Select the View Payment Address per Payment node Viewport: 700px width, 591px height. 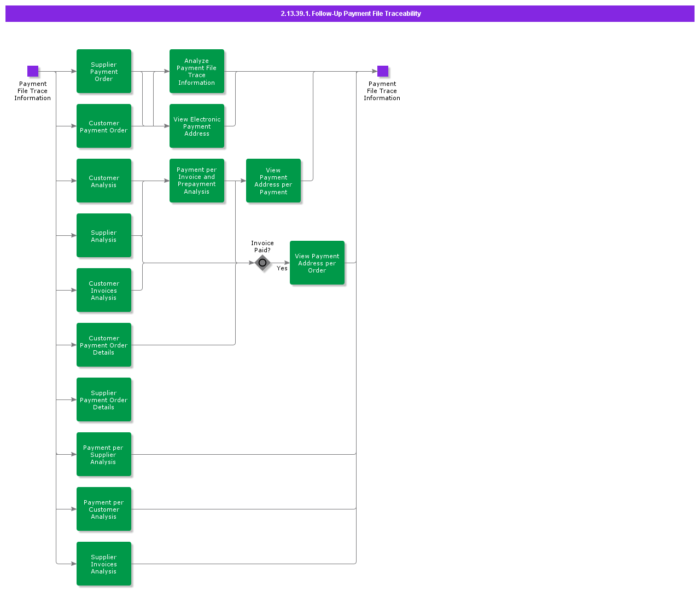point(273,181)
